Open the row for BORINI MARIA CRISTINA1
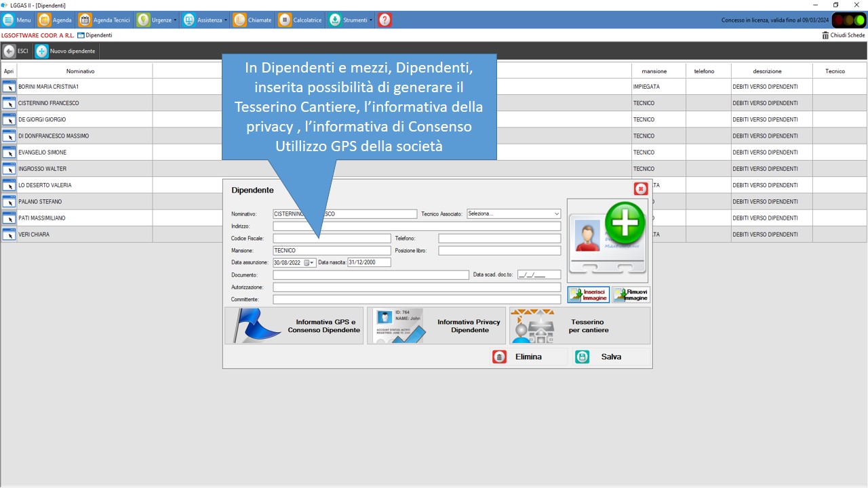868x488 pixels. [x=9, y=87]
